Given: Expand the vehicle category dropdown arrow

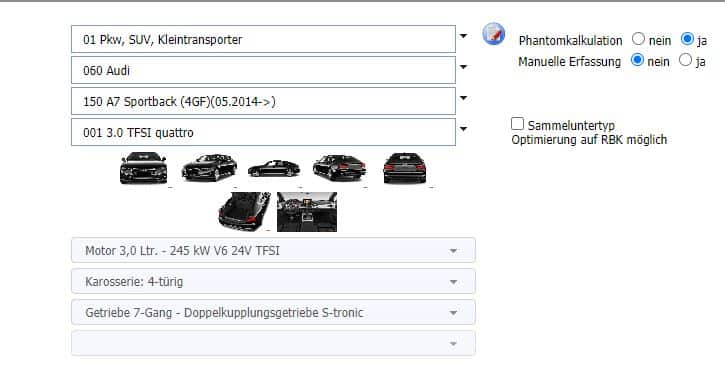Looking at the screenshot, I should coord(463,36).
